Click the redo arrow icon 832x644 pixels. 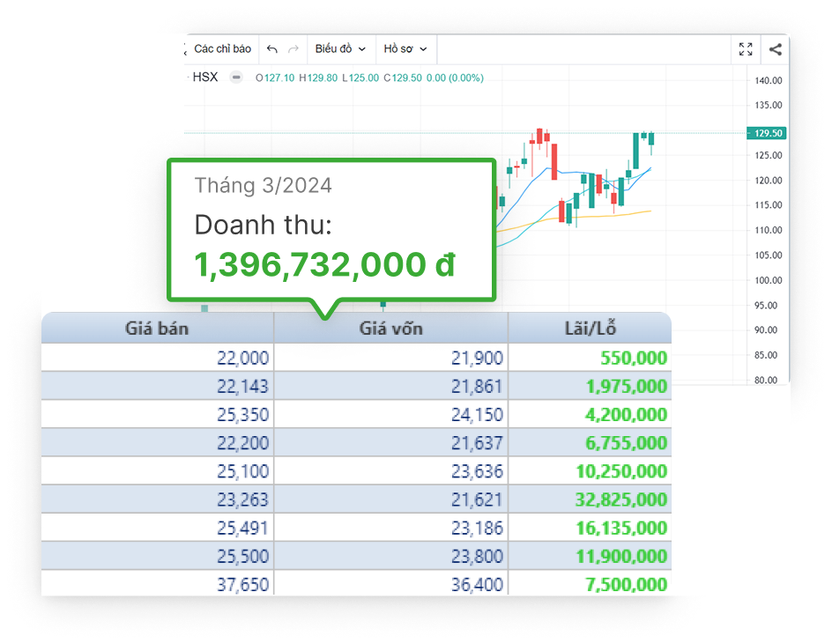[293, 49]
